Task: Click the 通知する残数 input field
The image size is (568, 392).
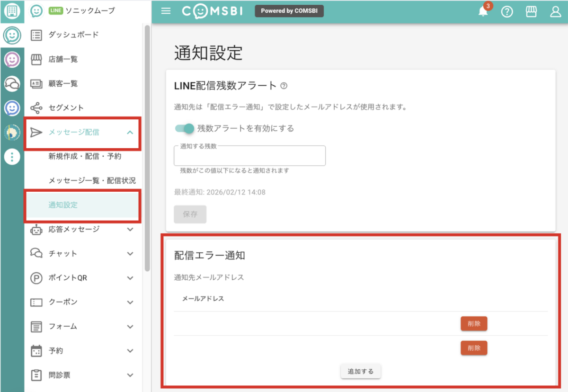Action: (249, 156)
